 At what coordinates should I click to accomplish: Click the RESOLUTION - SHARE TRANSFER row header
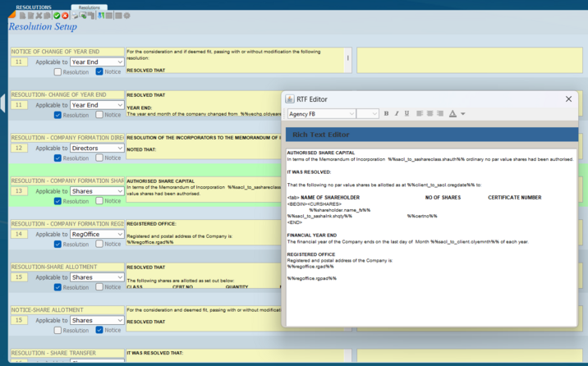click(67, 353)
